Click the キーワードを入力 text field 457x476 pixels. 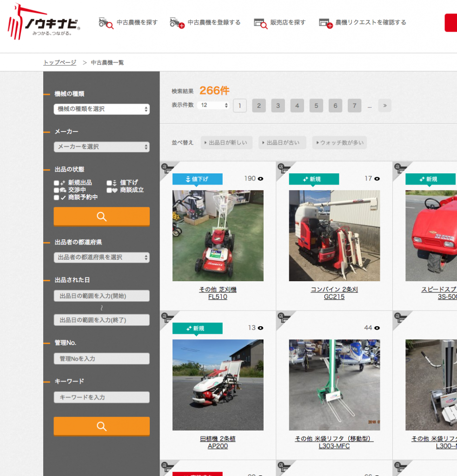(x=101, y=397)
